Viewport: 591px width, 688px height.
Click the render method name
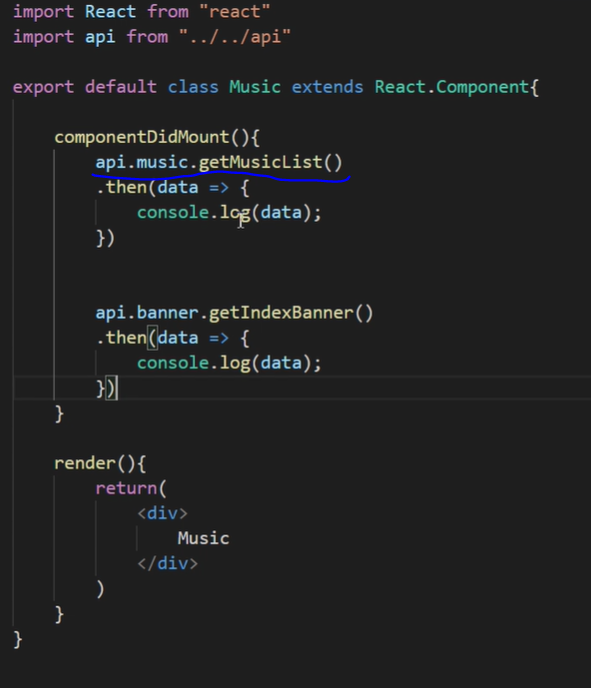click(85, 463)
